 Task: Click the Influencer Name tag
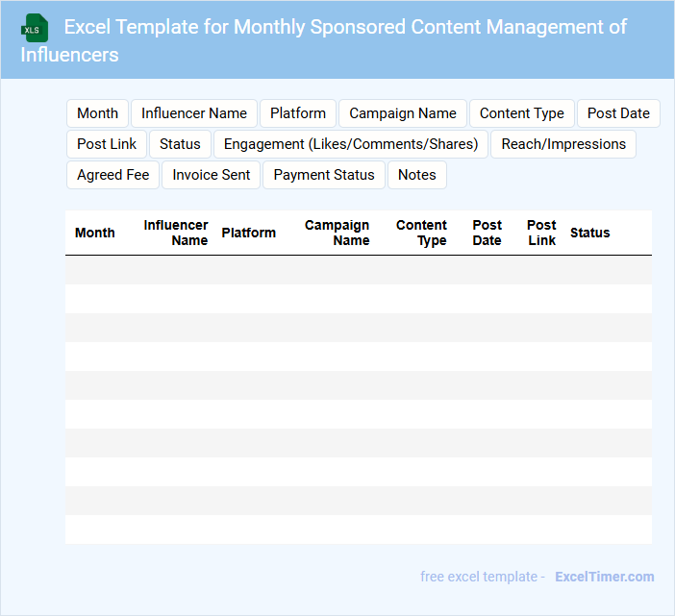coord(194,113)
